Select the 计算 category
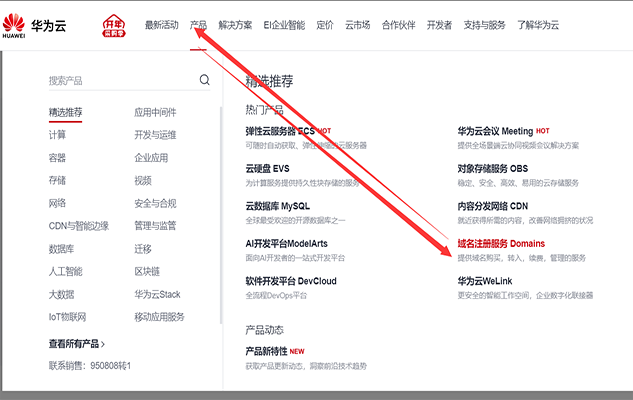Screen dimensions: 633x400 [x=57, y=135]
